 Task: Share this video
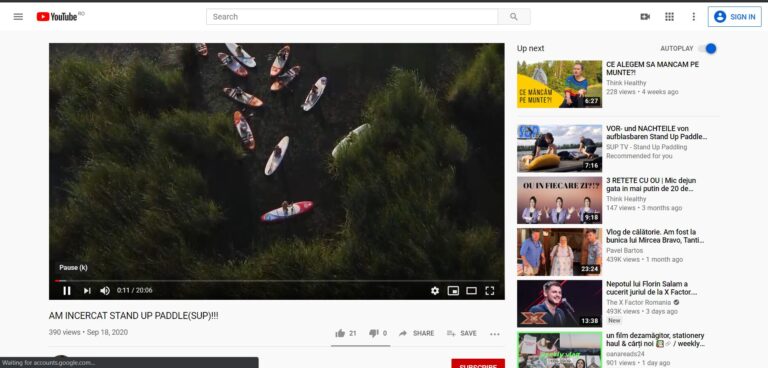tap(416, 333)
